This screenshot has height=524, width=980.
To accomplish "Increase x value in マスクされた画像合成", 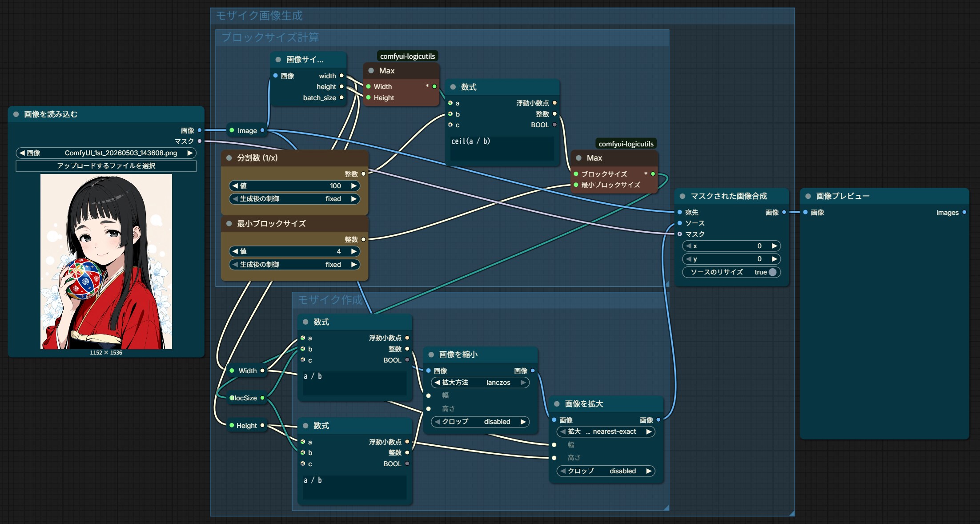I will tap(774, 246).
